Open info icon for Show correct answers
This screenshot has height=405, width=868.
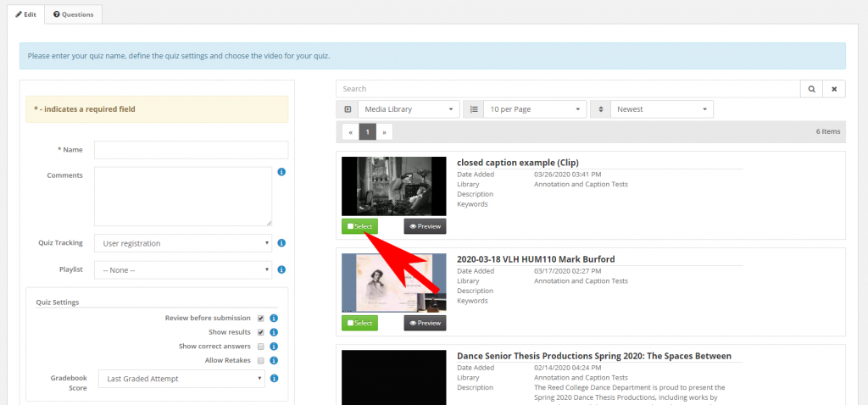(x=274, y=347)
